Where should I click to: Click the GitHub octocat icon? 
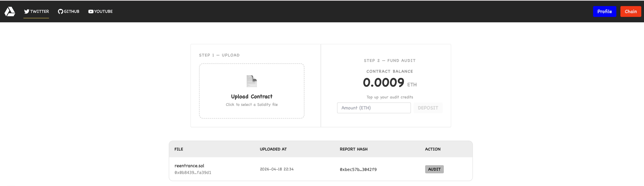[61, 11]
